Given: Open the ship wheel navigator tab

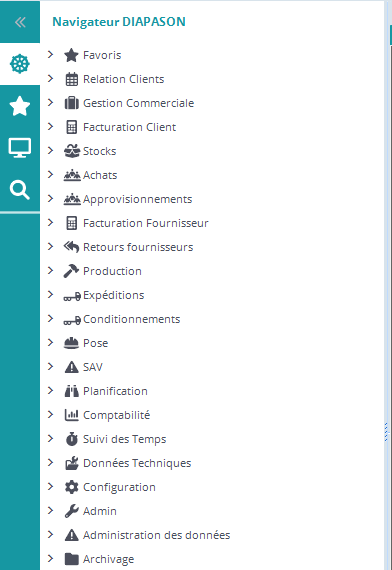Looking at the screenshot, I should (20, 64).
